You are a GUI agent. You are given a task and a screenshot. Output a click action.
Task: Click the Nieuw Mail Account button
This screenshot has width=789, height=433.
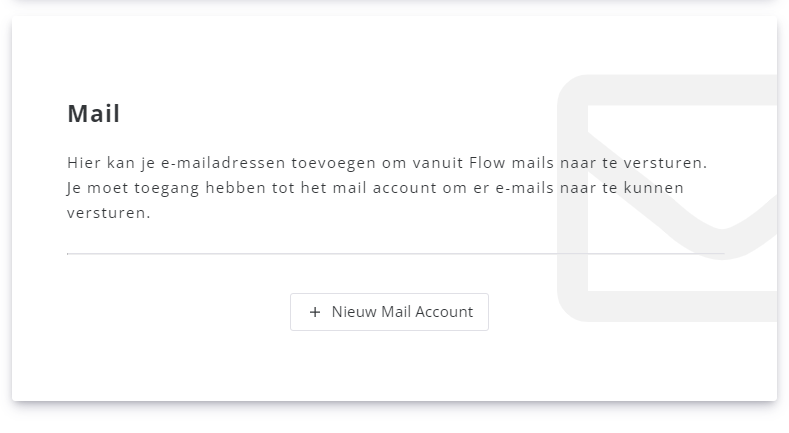[389, 312]
